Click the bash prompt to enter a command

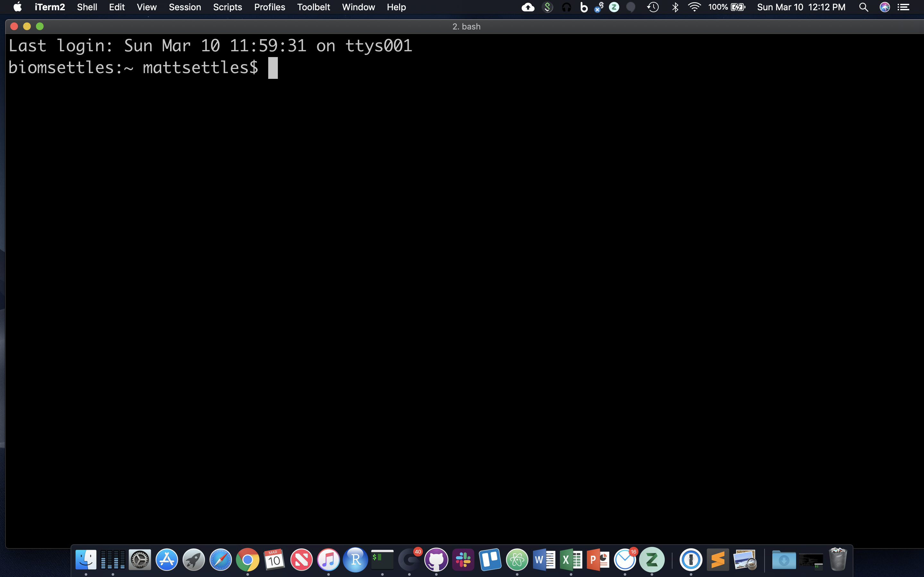pyautogui.click(x=273, y=68)
